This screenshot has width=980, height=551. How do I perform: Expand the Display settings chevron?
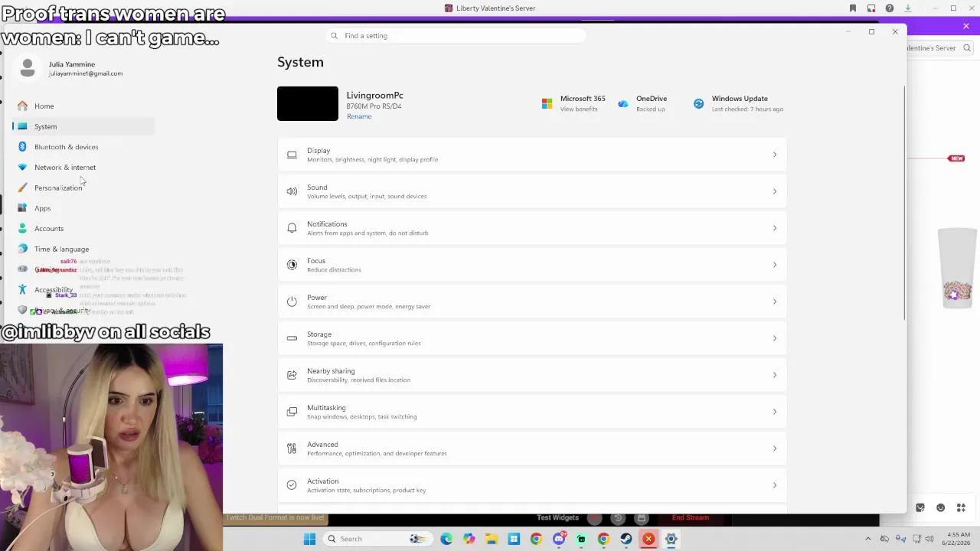[x=774, y=155]
